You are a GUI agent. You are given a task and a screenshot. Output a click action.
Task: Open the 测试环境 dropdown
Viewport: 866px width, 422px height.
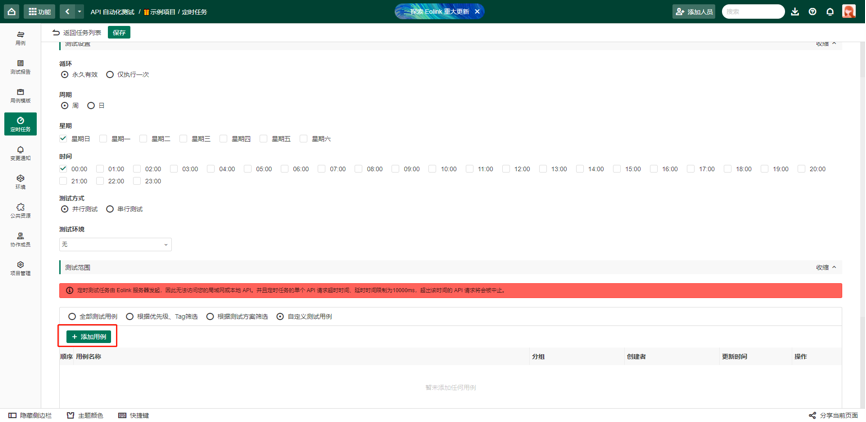pyautogui.click(x=115, y=244)
